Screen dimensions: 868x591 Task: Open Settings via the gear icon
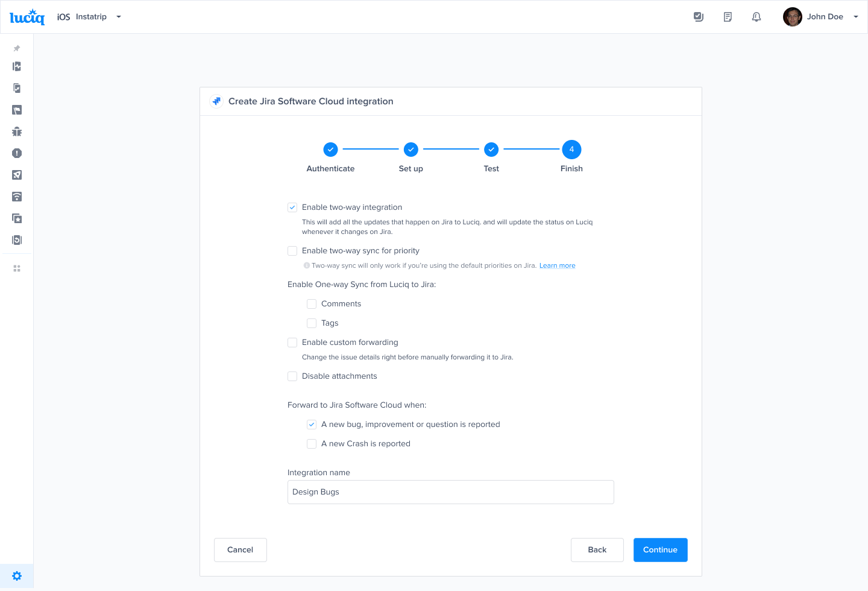(16, 575)
